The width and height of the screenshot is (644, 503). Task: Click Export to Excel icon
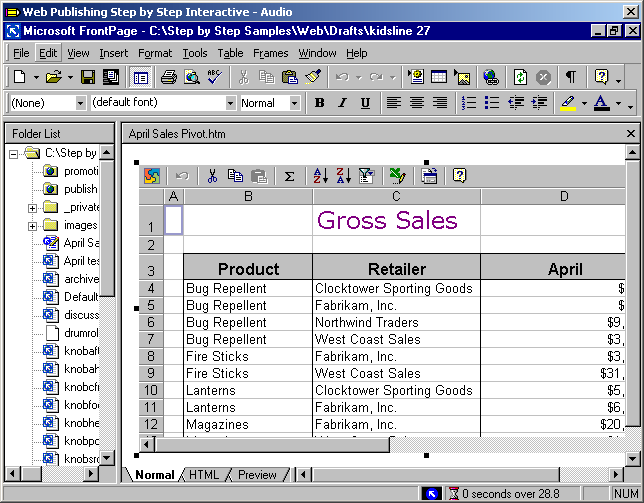pos(397,176)
